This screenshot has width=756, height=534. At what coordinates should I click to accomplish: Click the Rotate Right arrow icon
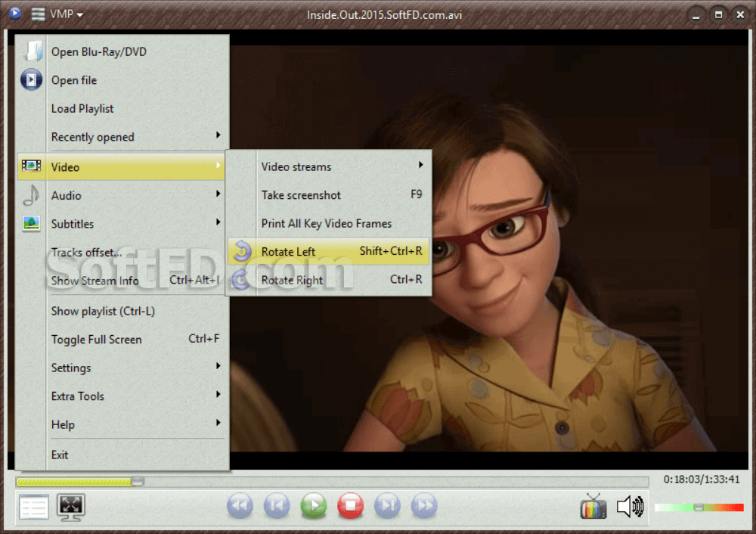click(240, 279)
